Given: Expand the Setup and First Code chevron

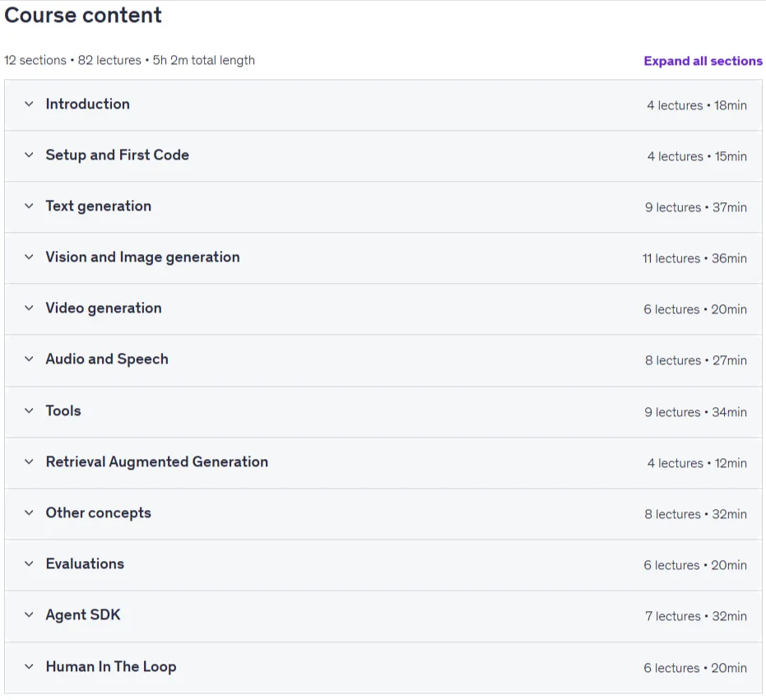Looking at the screenshot, I should [30, 155].
